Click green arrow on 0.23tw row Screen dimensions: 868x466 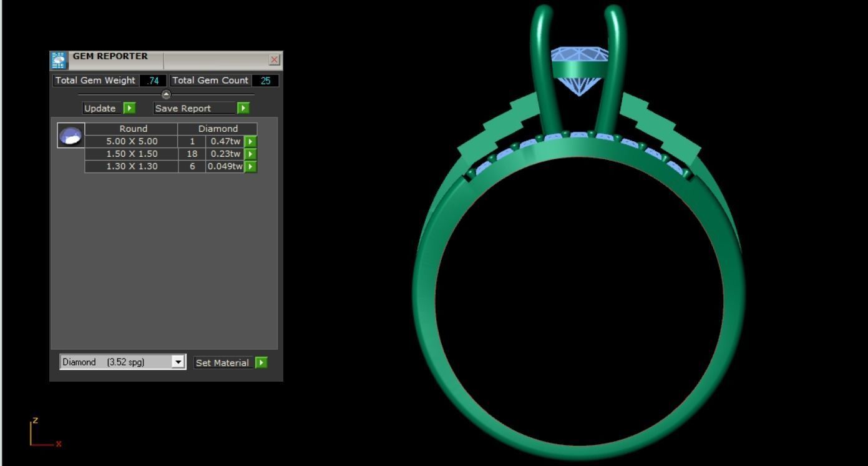click(x=250, y=154)
